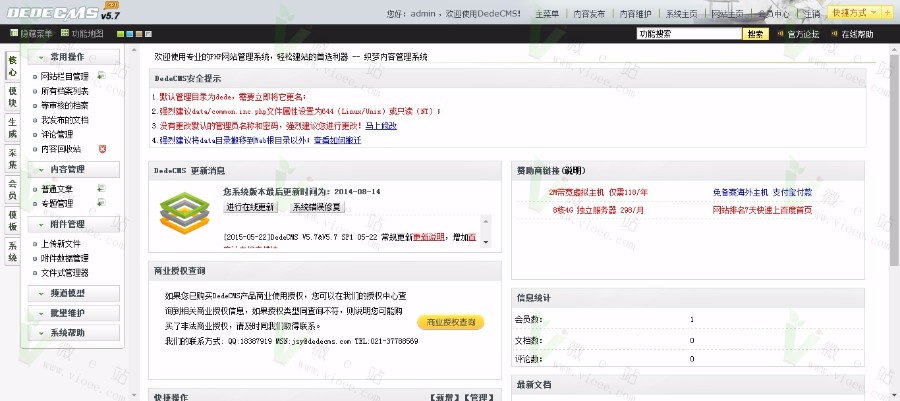
Task: Go to 系统主页 in the top navigation
Action: pyautogui.click(x=681, y=14)
